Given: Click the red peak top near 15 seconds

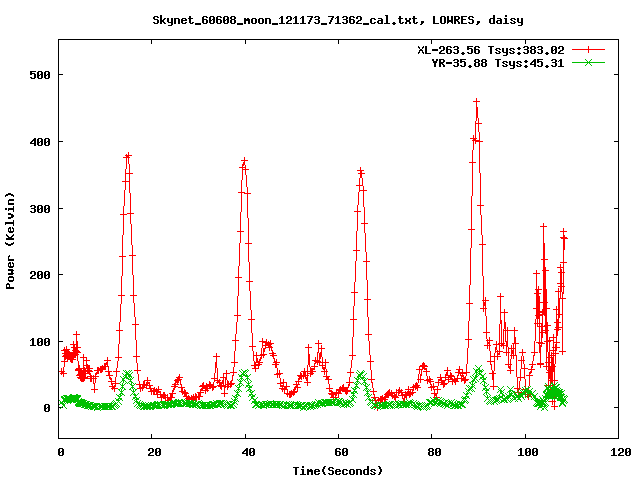Looking at the screenshot, I should (128, 156).
